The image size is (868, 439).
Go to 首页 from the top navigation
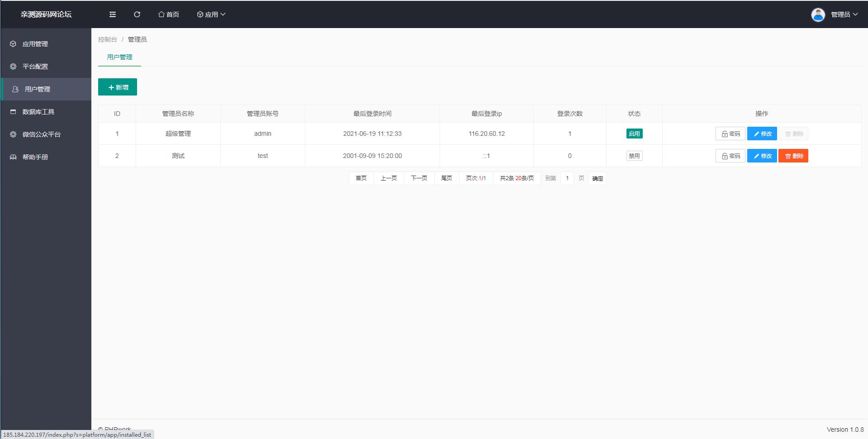pos(168,14)
